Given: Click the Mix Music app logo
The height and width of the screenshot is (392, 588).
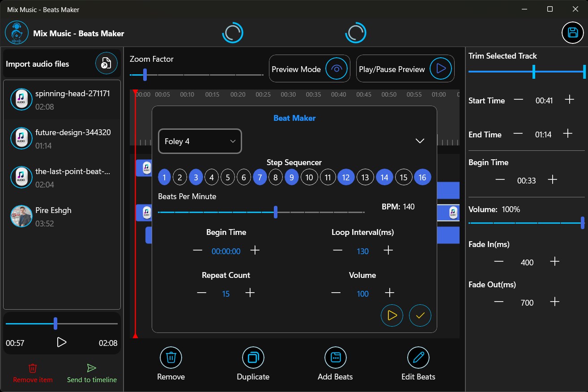Looking at the screenshot, I should click(17, 32).
